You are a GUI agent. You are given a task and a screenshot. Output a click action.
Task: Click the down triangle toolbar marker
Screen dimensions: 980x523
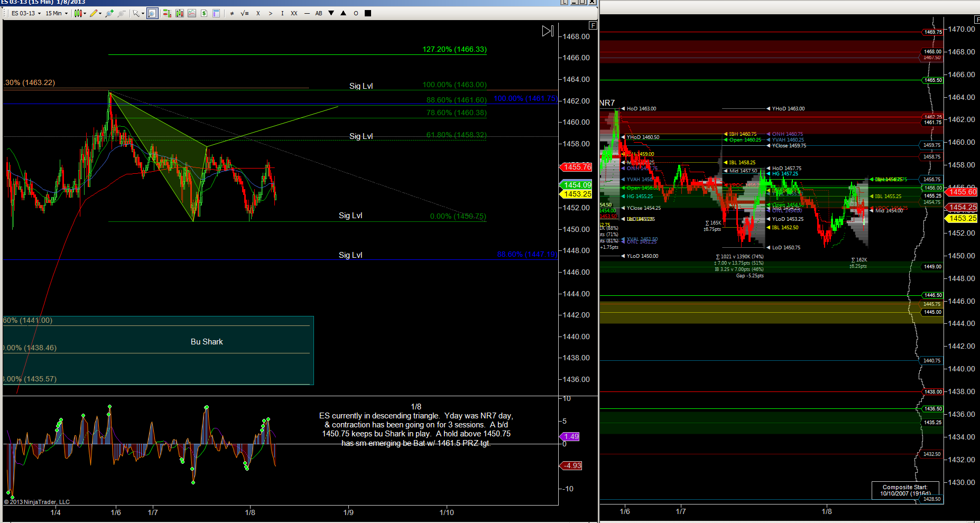[331, 13]
